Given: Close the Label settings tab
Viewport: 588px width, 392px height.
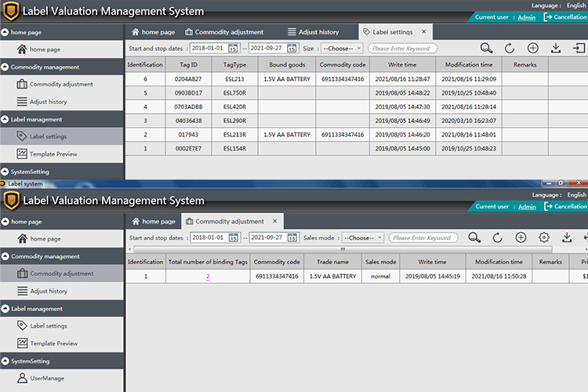Looking at the screenshot, I should (x=424, y=32).
